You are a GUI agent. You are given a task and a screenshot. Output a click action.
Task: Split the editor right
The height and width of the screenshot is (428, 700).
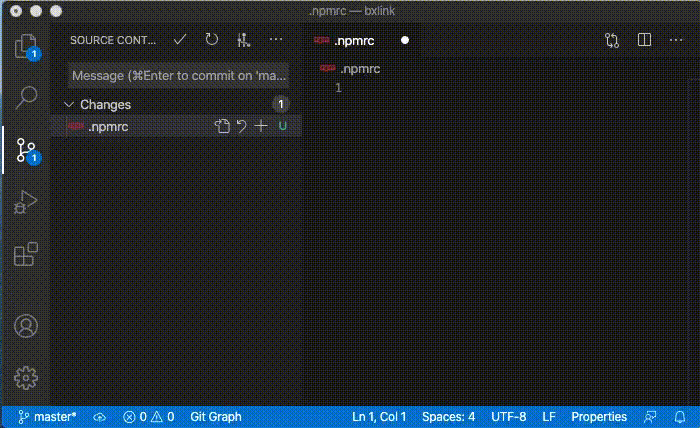coord(644,40)
